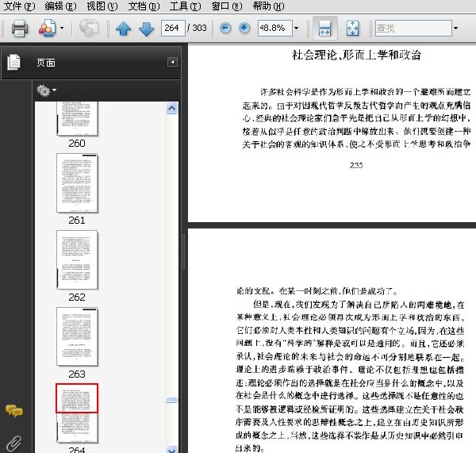
Task: Open the 文件 menu
Action: [19, 6]
